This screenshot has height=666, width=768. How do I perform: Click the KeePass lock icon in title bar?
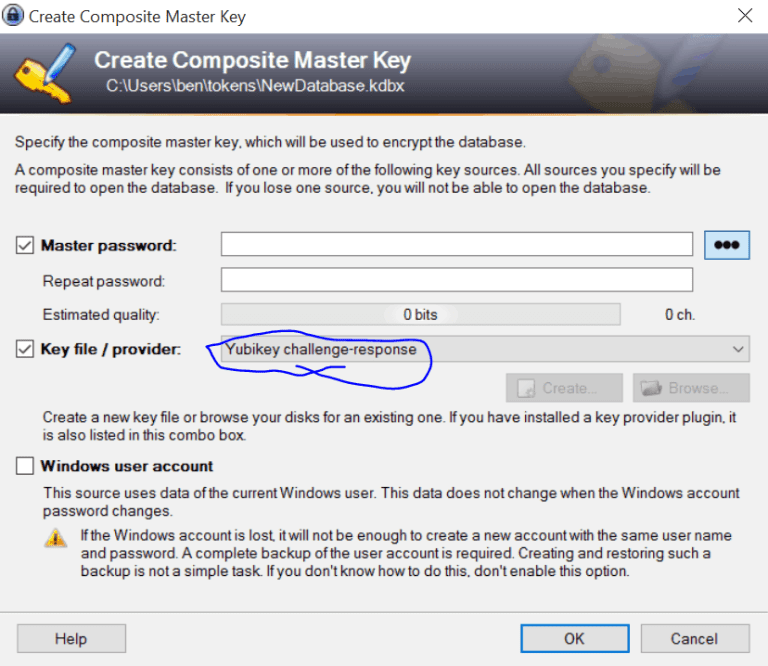point(14,16)
